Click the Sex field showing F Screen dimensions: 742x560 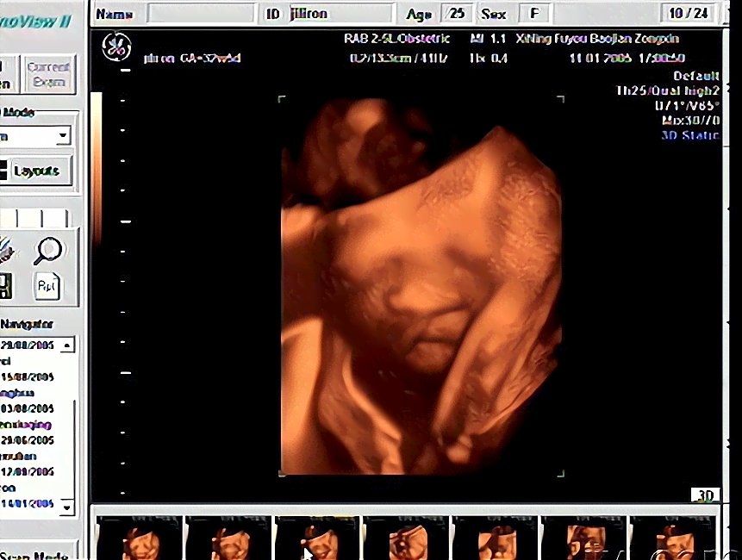534,13
